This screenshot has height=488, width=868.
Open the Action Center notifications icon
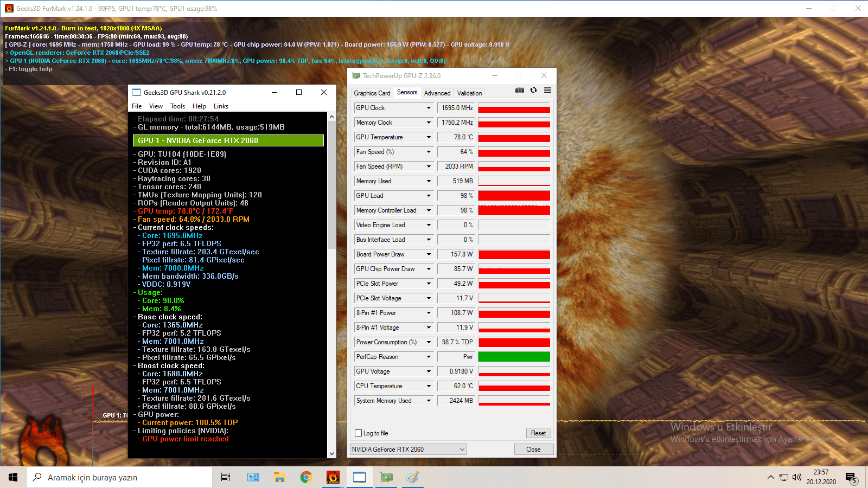[x=851, y=477]
